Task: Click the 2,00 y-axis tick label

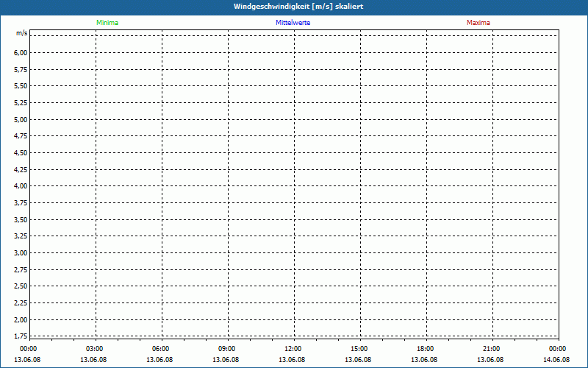Action: (21, 320)
